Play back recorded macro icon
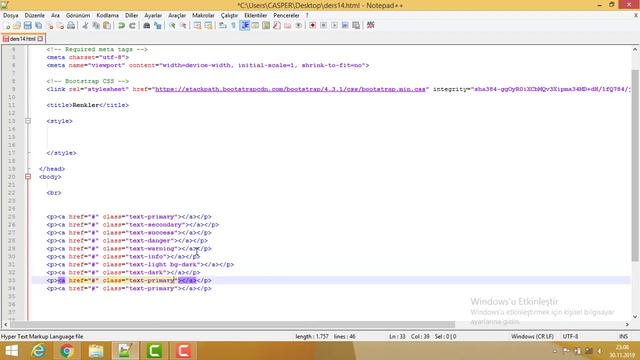This screenshot has height=360, width=640. (334, 25)
